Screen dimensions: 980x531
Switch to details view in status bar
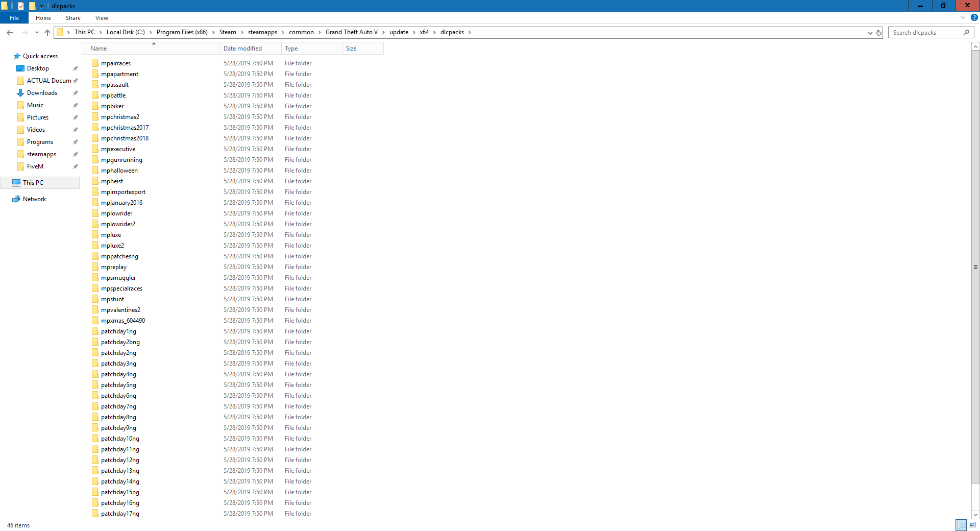[961, 525]
